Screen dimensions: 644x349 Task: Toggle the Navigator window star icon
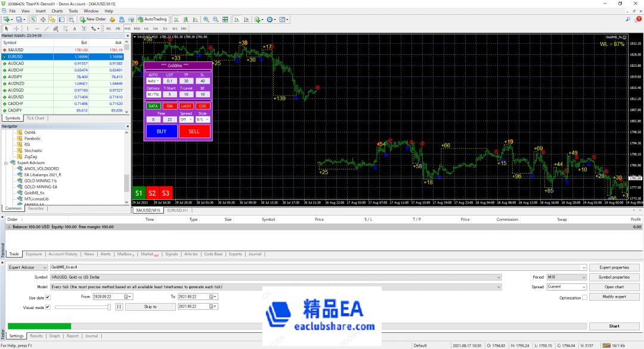coord(52,19)
